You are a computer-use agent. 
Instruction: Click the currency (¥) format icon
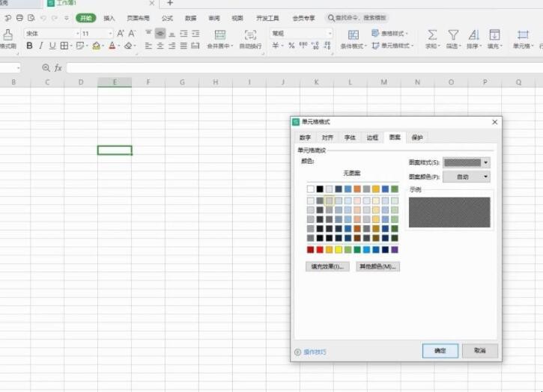click(x=276, y=46)
